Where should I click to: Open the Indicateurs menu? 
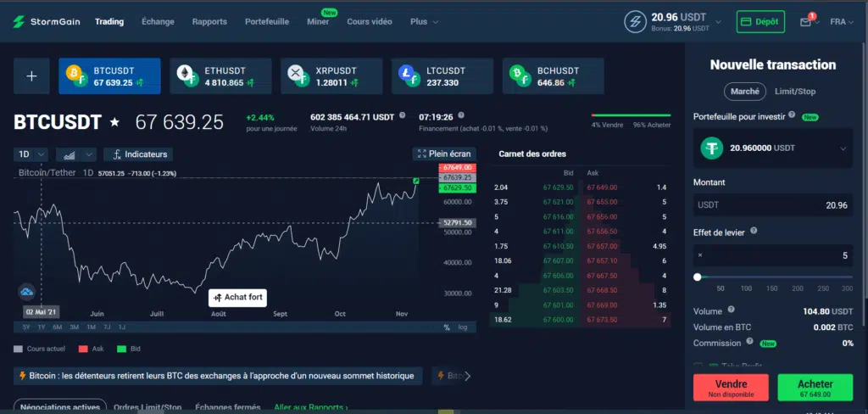tap(139, 154)
